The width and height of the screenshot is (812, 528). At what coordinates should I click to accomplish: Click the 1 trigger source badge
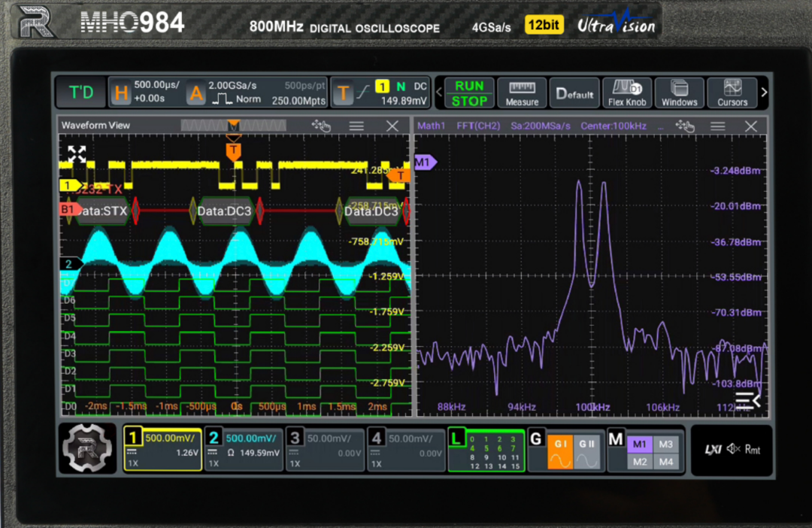pyautogui.click(x=382, y=86)
